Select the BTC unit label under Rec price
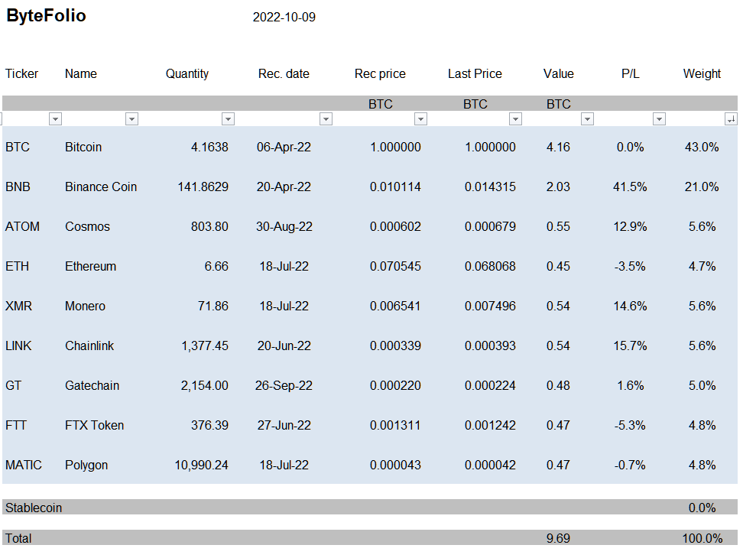 click(381, 104)
